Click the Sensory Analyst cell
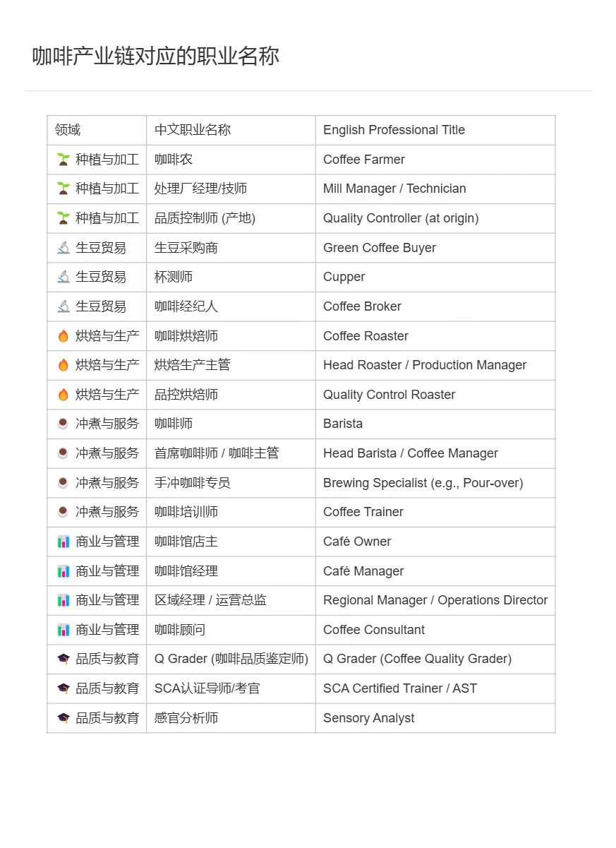The width and height of the screenshot is (616, 848). pos(435,718)
